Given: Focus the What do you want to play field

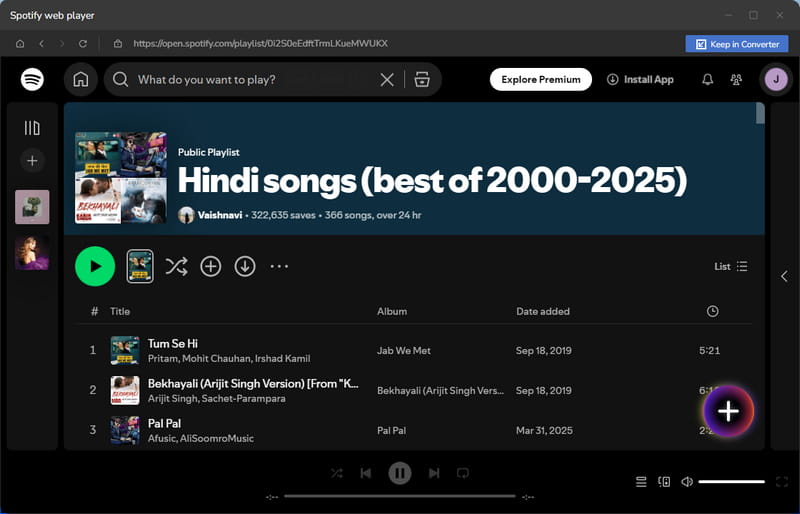Looking at the screenshot, I should pyautogui.click(x=255, y=79).
